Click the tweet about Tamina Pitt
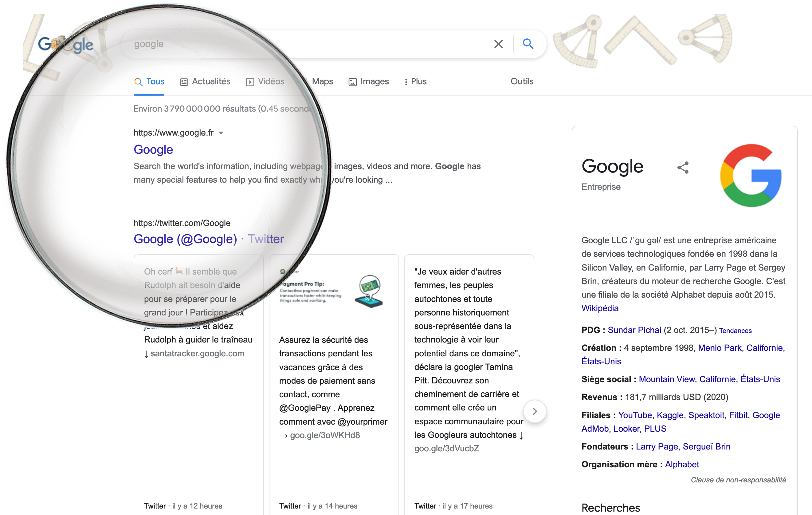 click(x=469, y=360)
